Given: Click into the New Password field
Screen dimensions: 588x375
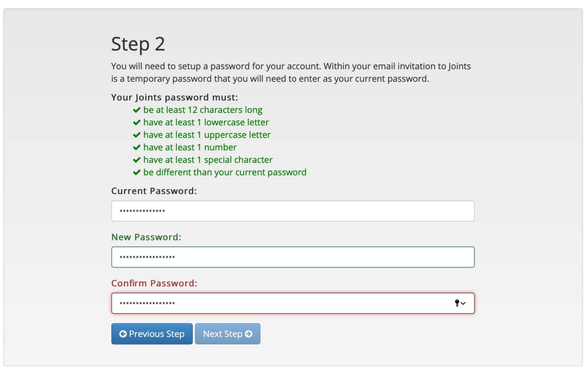Looking at the screenshot, I should point(292,257).
